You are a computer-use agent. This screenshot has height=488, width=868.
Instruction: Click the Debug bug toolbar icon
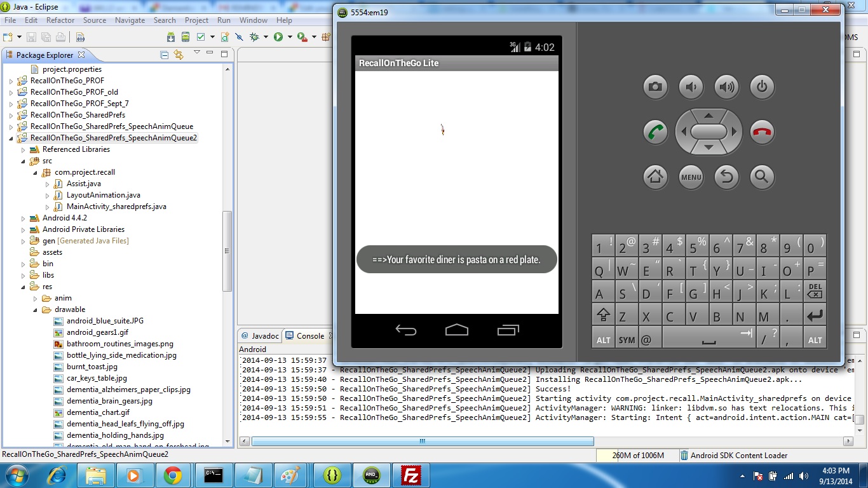254,37
